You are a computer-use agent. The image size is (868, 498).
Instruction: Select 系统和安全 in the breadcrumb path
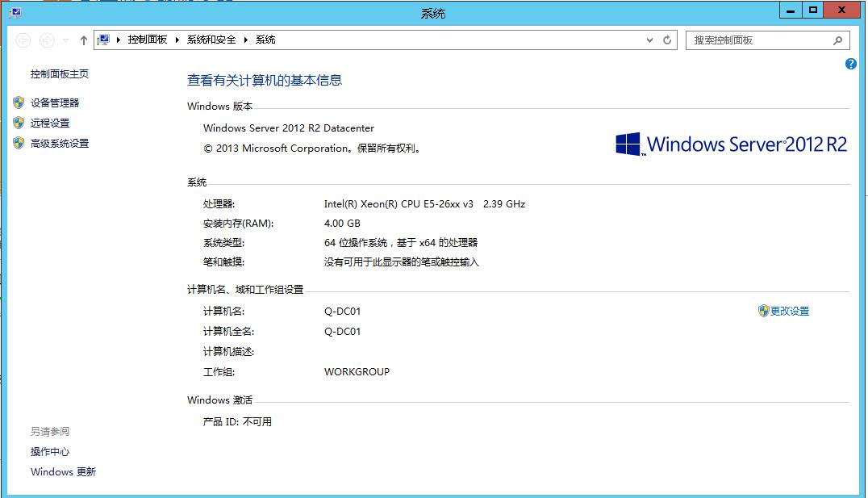pyautogui.click(x=211, y=40)
